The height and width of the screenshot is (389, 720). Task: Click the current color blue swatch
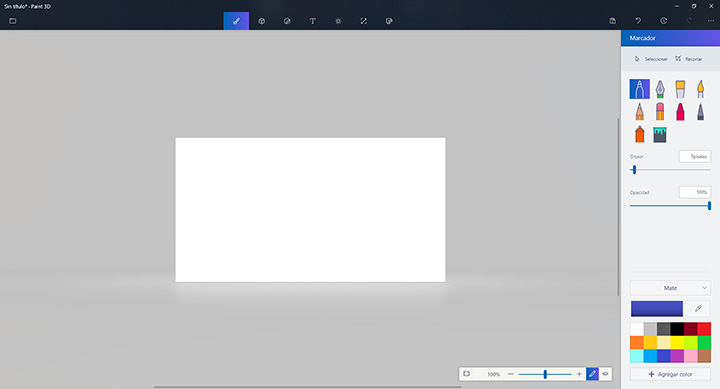coord(657,309)
